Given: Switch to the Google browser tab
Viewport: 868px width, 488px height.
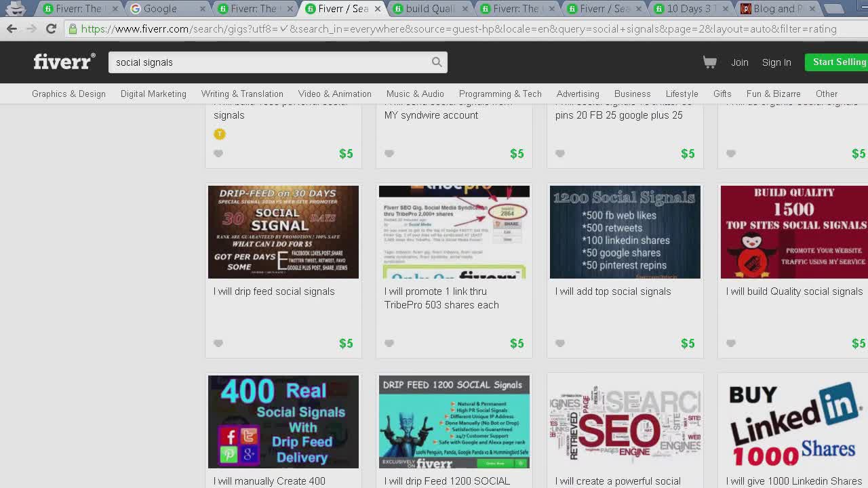Looking at the screenshot, I should pos(160,9).
